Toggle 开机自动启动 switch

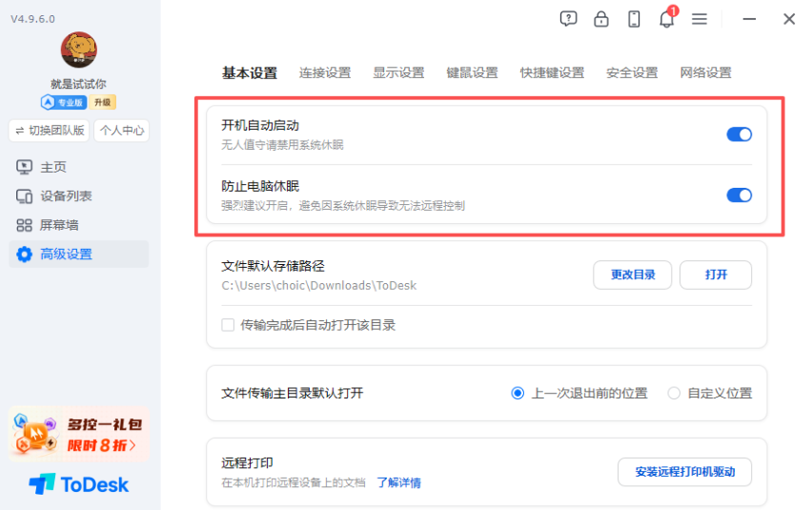click(x=739, y=134)
